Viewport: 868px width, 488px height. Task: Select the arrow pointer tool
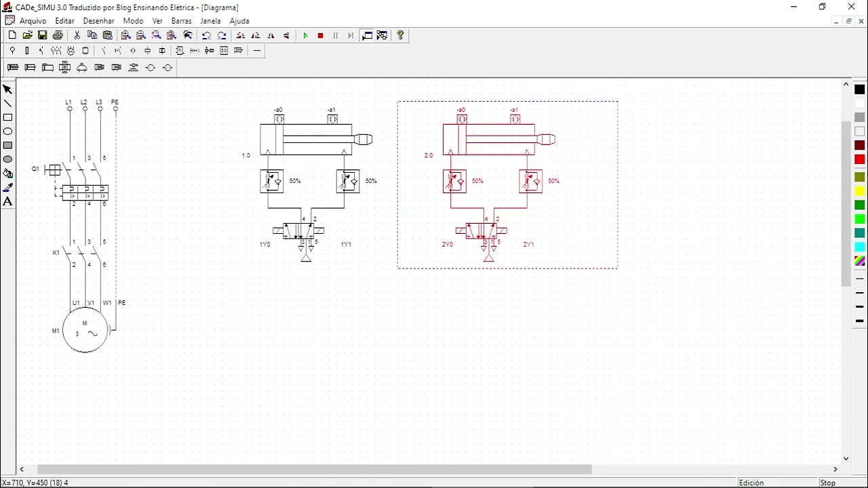[x=8, y=89]
